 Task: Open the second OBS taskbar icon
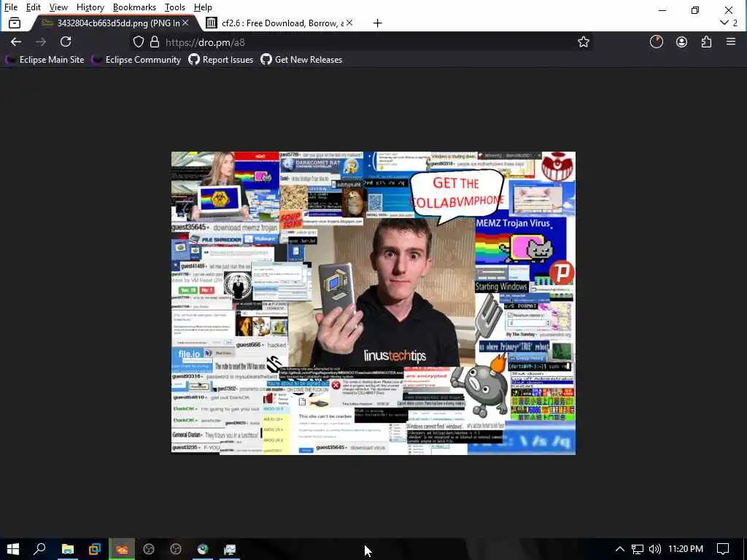pos(176,549)
